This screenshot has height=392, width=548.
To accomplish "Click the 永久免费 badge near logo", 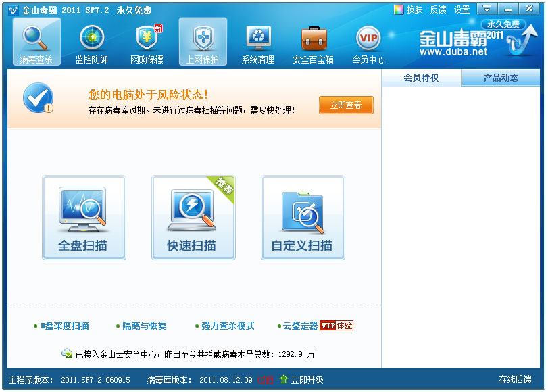I will coord(503,24).
